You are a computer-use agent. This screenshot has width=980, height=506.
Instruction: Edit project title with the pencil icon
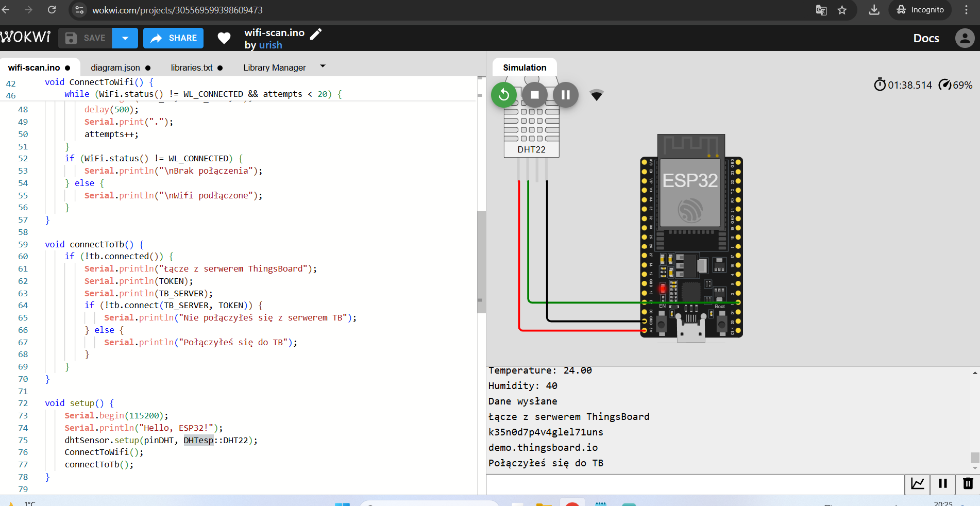(316, 33)
